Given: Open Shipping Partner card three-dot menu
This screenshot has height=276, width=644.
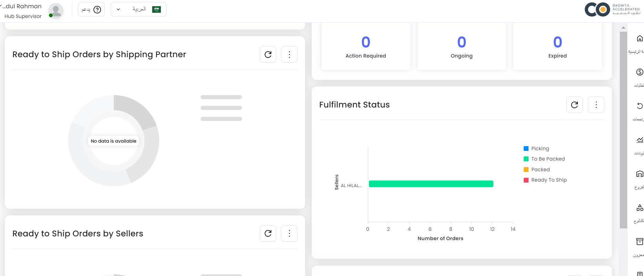Looking at the screenshot, I should click(x=289, y=54).
